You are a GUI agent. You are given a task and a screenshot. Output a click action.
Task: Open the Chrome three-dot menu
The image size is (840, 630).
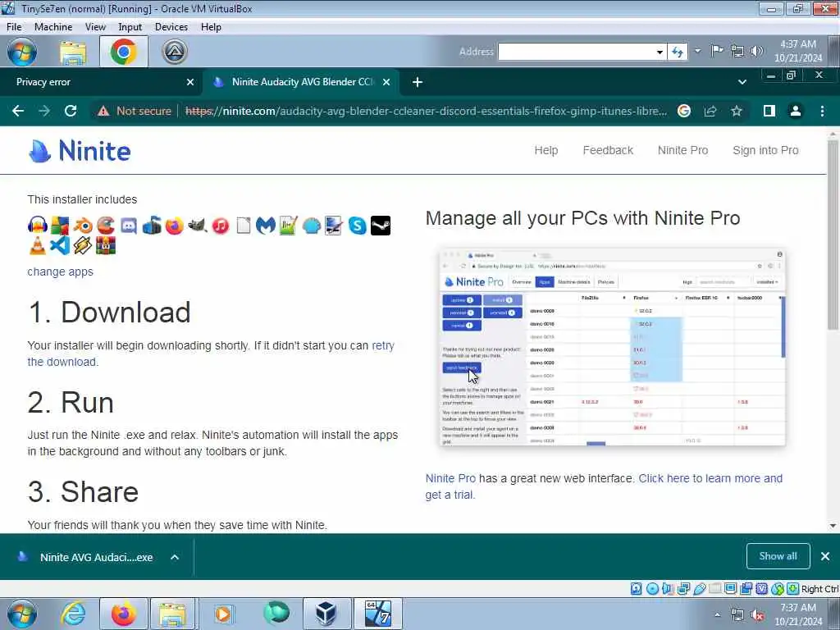pyautogui.click(x=822, y=111)
